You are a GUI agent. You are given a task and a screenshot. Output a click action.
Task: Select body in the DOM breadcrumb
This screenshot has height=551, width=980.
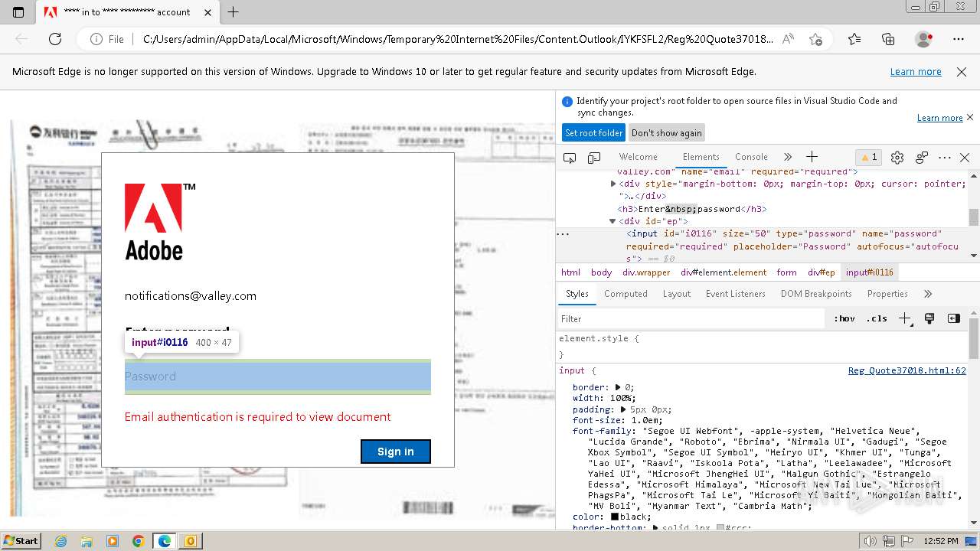coord(602,272)
